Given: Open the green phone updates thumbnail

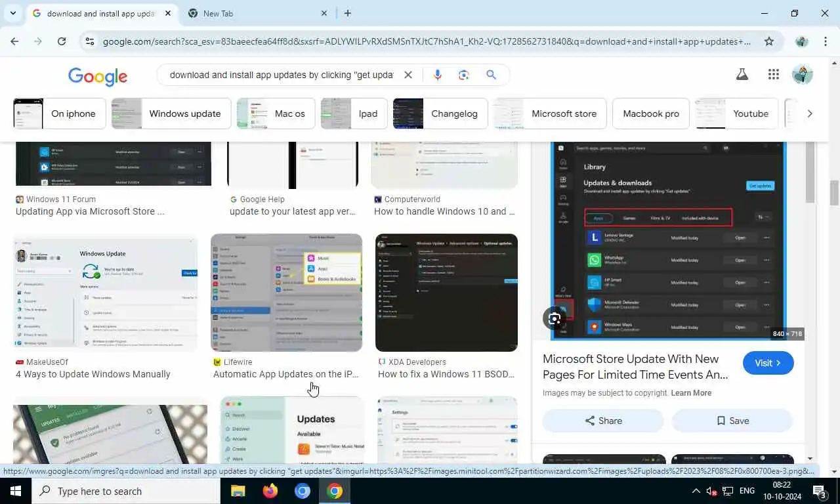Looking at the screenshot, I should (x=110, y=434).
